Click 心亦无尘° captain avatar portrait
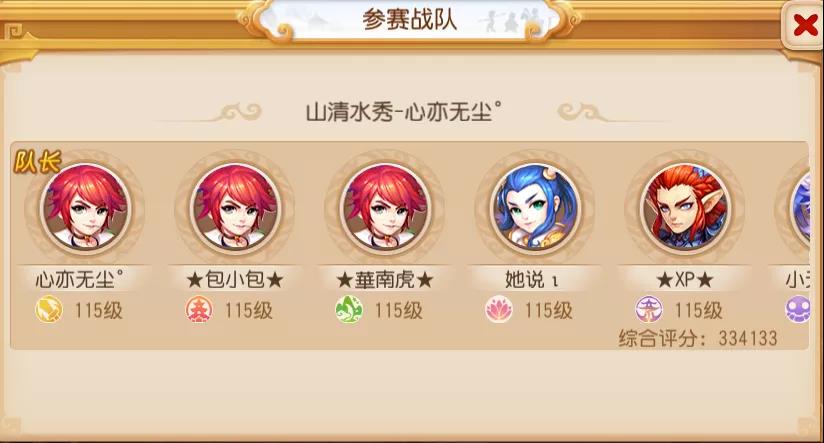This screenshot has width=824, height=443. coord(86,209)
